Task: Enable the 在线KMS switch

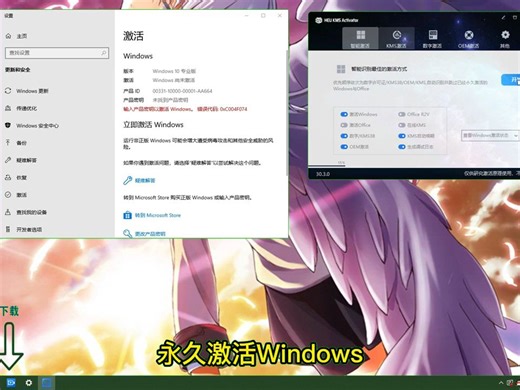Action: point(402,125)
